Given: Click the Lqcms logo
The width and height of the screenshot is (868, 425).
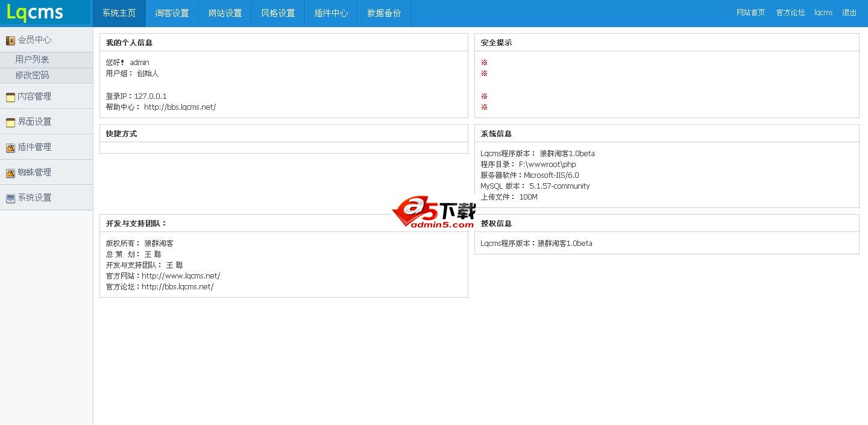Looking at the screenshot, I should tap(35, 13).
